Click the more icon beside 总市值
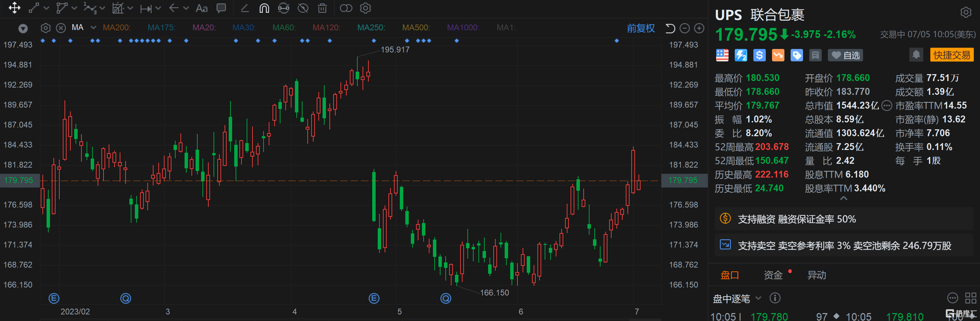980x321 pixels. click(x=887, y=106)
